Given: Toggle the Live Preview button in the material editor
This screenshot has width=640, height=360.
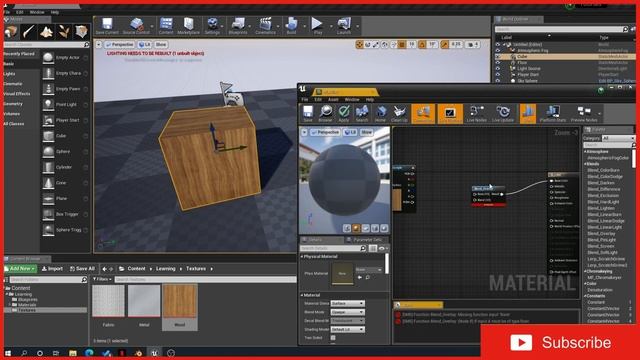Looking at the screenshot, I should tap(450, 113).
